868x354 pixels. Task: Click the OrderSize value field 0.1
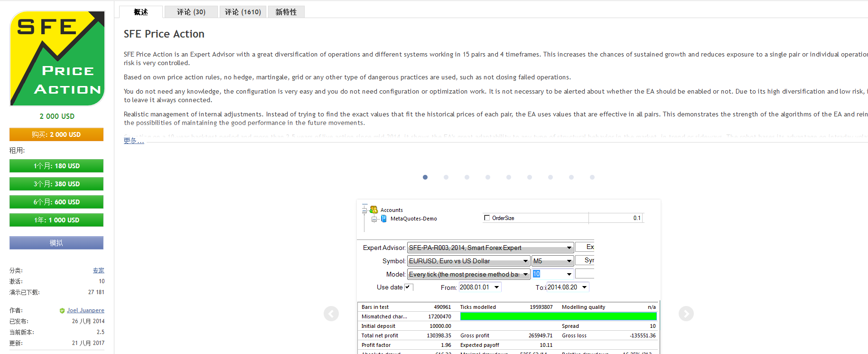(616, 218)
